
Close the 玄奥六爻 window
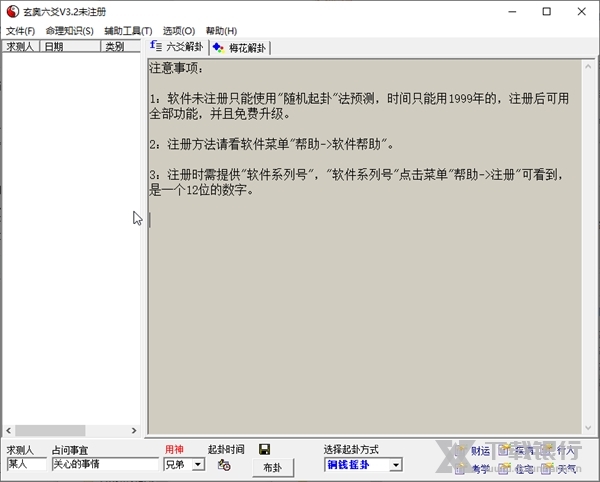click(x=582, y=12)
